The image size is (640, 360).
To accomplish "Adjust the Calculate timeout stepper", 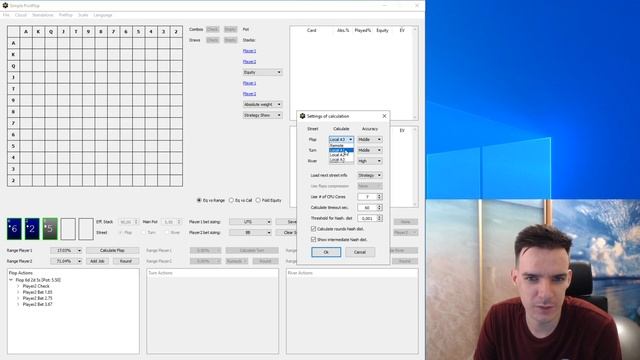I will pyautogui.click(x=380, y=207).
